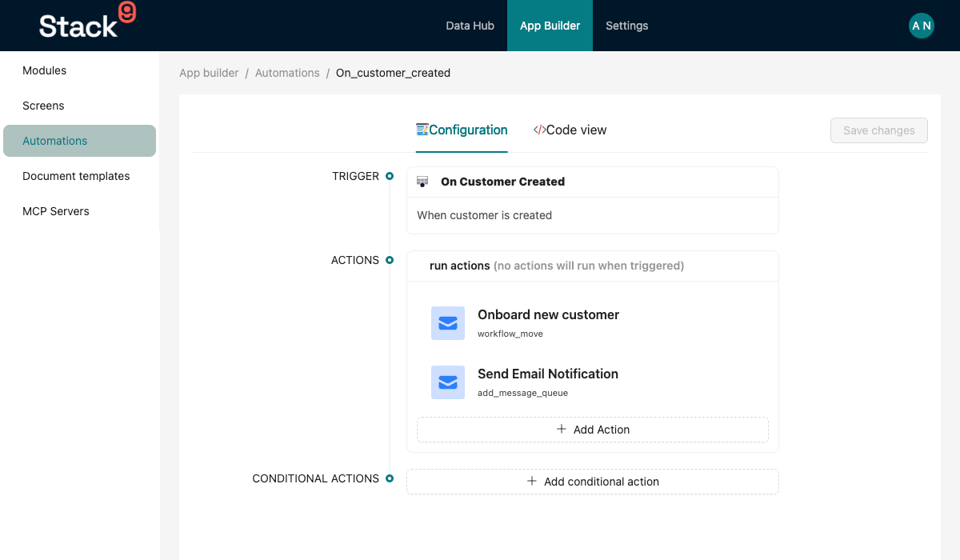The width and height of the screenshot is (960, 560).
Task: Click the Configuration tab icon
Action: (x=422, y=130)
